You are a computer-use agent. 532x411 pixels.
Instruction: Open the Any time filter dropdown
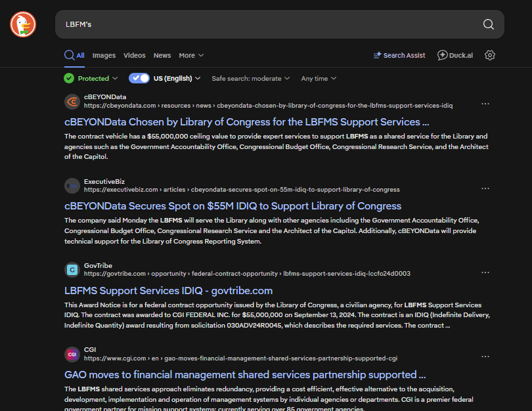[x=319, y=78]
